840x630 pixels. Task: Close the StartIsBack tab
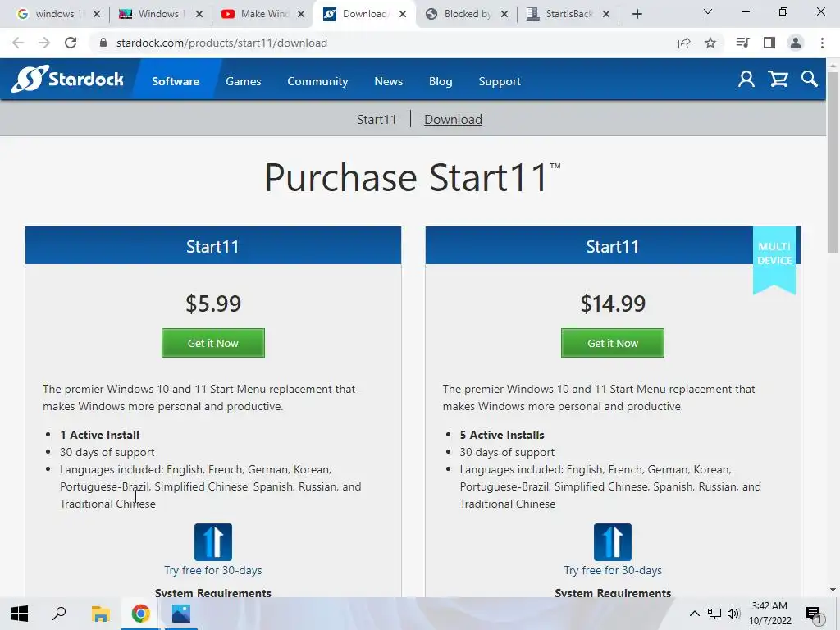coord(606,15)
